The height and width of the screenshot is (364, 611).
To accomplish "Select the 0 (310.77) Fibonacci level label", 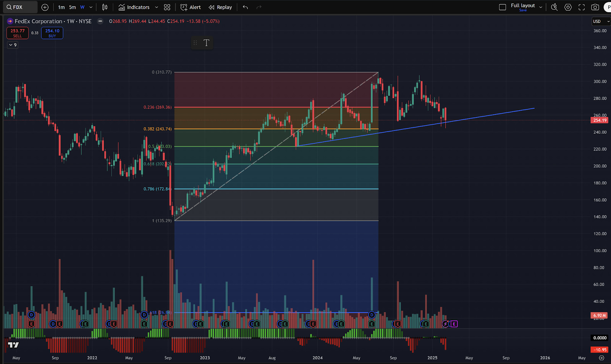I will tap(162, 72).
